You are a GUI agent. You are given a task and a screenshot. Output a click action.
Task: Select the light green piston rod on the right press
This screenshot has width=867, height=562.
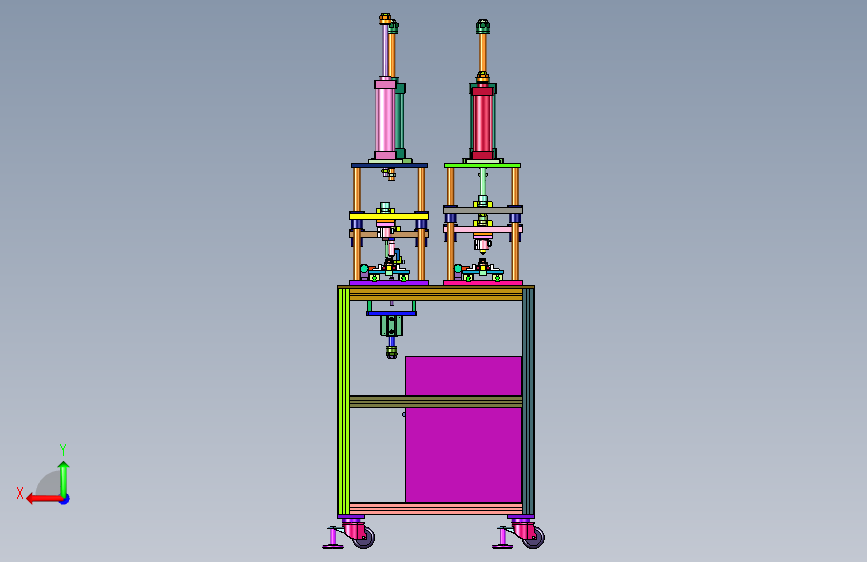[x=483, y=183]
